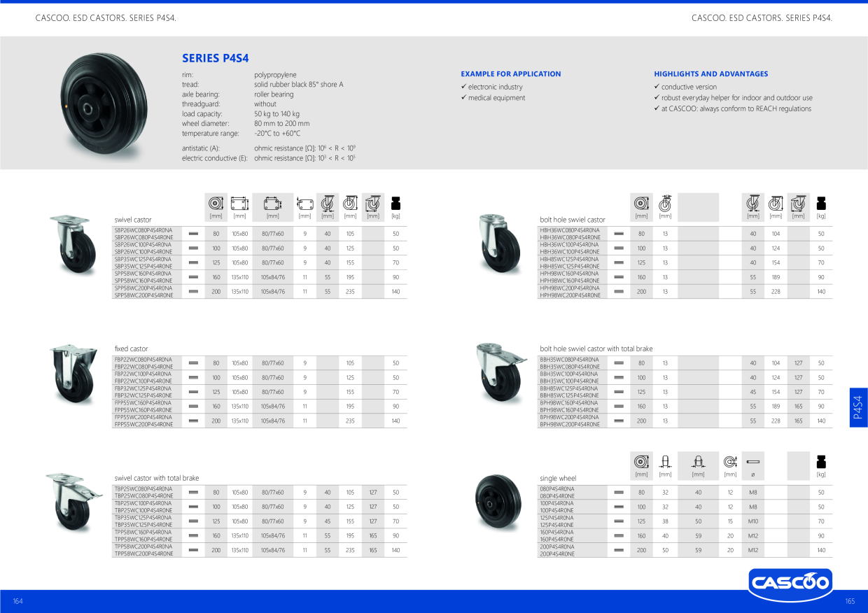Click EXAMPLE FOR APPLICATION heading
The height and width of the screenshot is (613, 868).
[x=511, y=73]
